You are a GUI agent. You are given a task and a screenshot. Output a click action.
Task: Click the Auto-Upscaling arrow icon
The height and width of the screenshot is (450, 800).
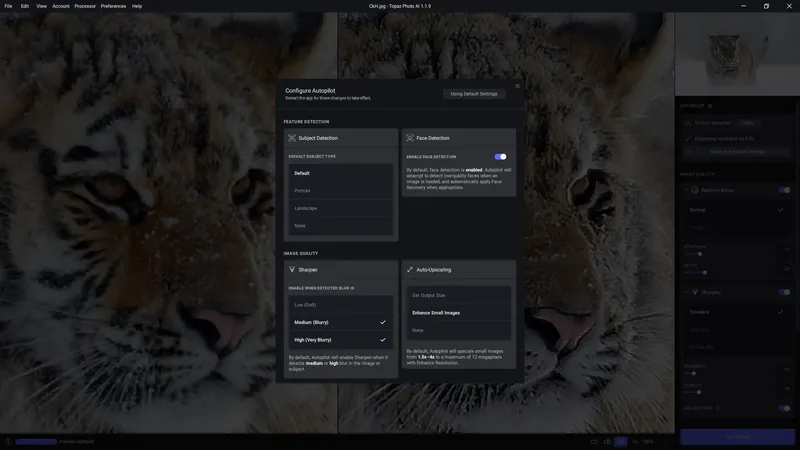[x=410, y=269]
